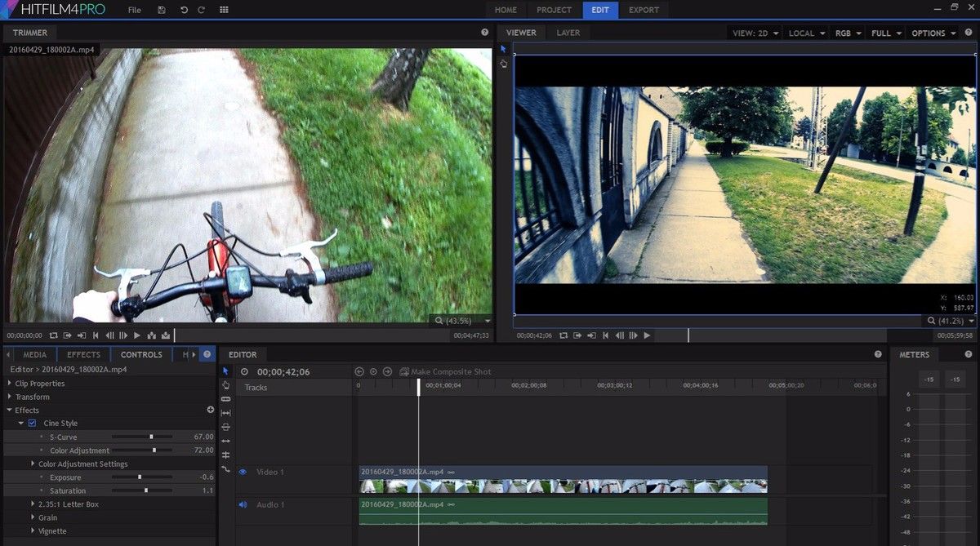Select the Slip tool in the Editor toolbar
The height and width of the screenshot is (546, 980).
pyautogui.click(x=226, y=413)
